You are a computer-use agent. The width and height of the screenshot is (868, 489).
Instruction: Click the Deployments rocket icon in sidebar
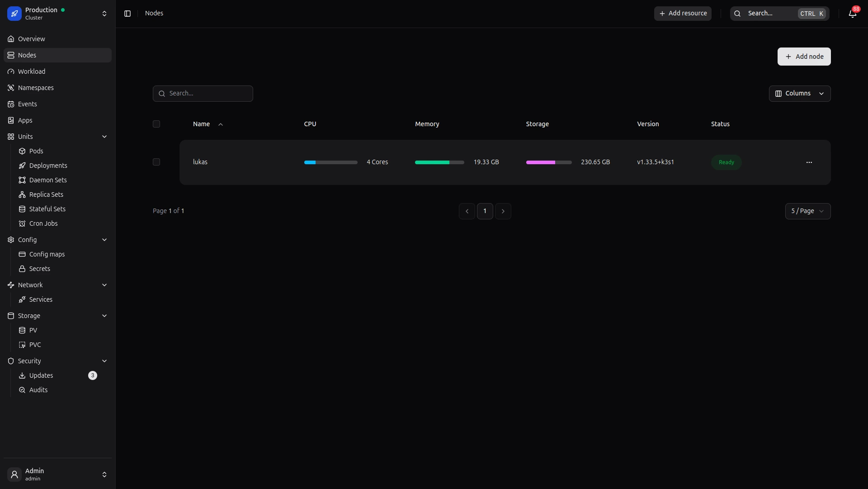[22, 166]
